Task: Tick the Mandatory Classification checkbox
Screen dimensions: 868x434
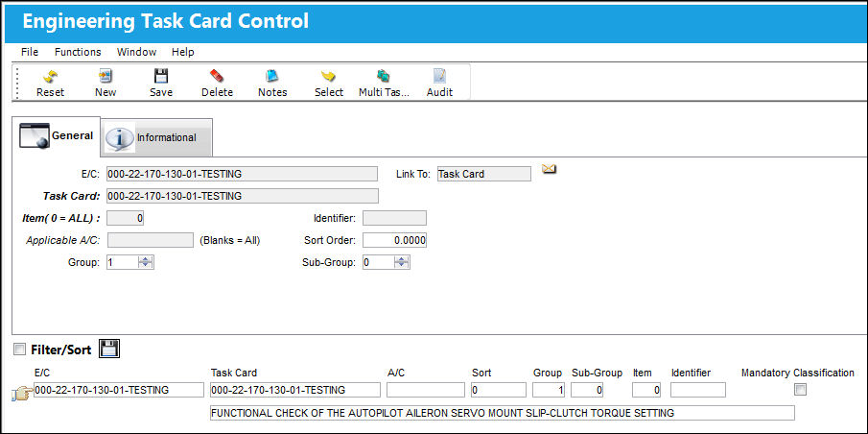Action: [801, 390]
